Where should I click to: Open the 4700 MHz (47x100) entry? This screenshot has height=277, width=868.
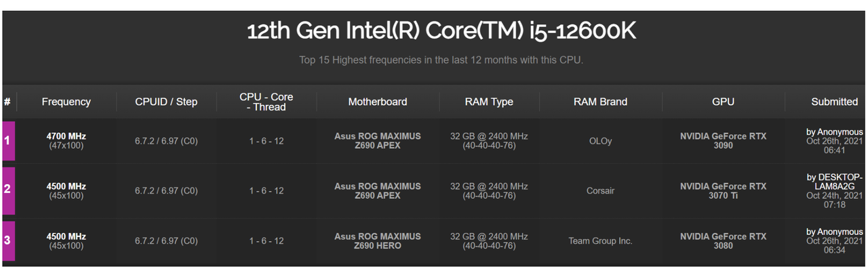pos(66,141)
